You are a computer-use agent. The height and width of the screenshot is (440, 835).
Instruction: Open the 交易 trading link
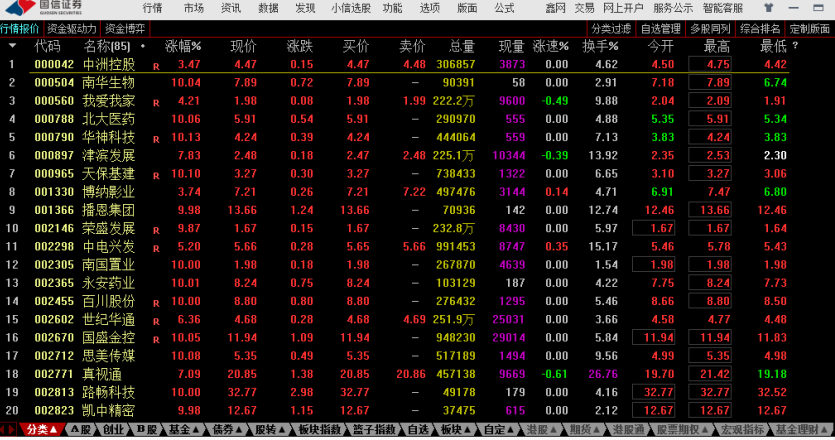[584, 8]
